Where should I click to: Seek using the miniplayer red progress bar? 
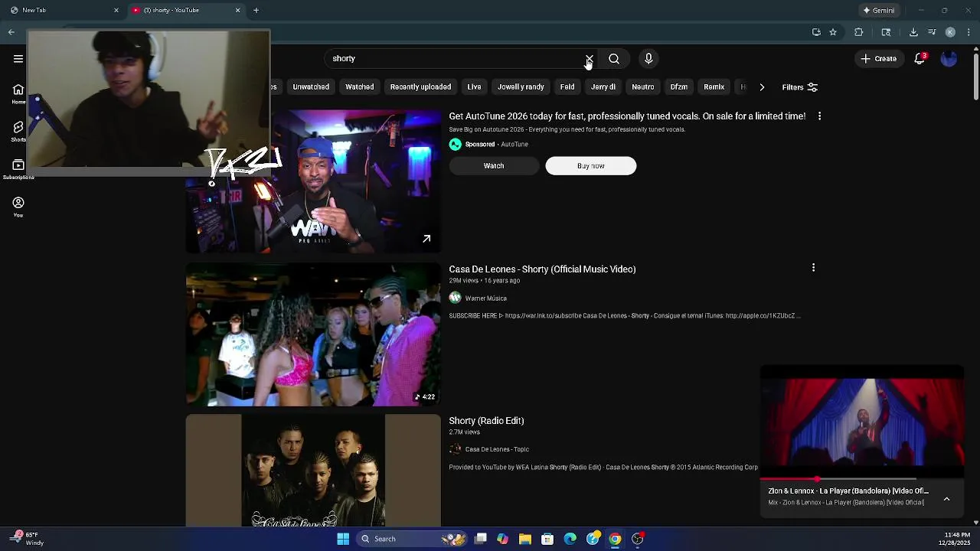[838, 480]
